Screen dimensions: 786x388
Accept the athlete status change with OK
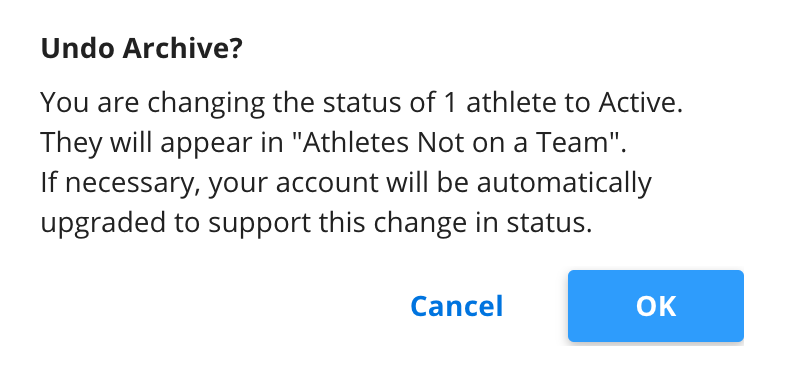tap(655, 306)
